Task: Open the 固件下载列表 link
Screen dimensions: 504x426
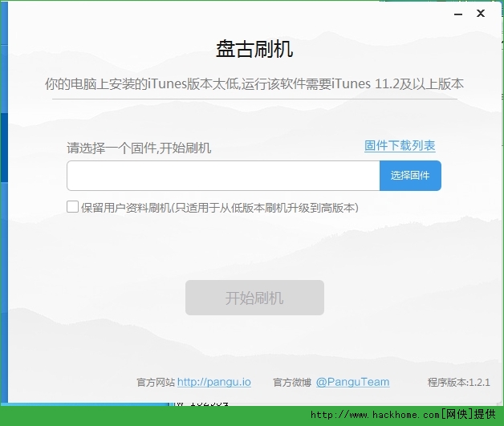Action: coord(400,145)
